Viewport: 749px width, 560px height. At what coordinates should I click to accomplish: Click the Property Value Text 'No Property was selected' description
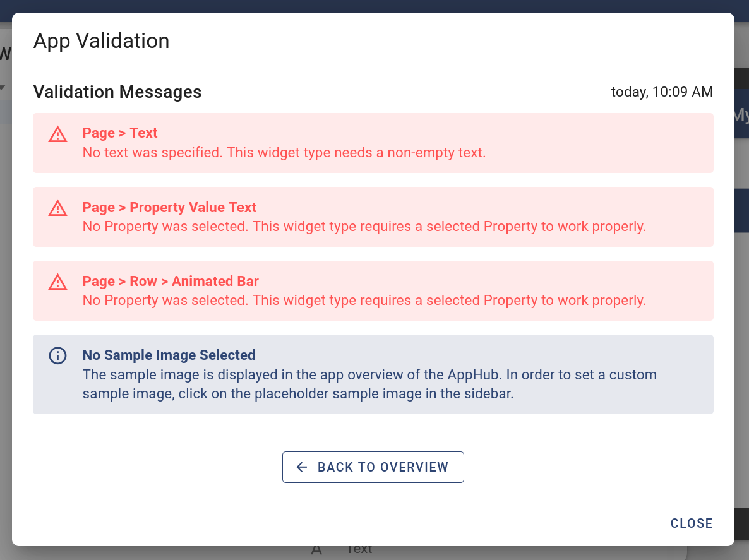pos(364,227)
